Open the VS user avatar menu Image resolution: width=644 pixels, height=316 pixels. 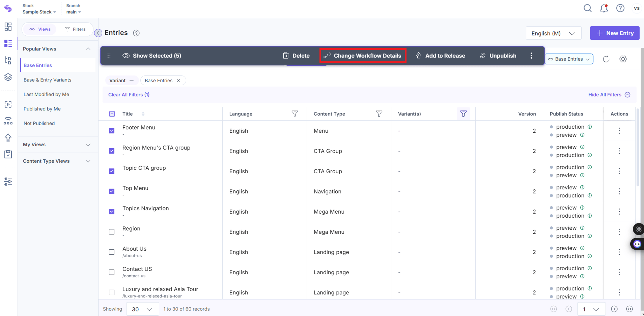coord(636,8)
